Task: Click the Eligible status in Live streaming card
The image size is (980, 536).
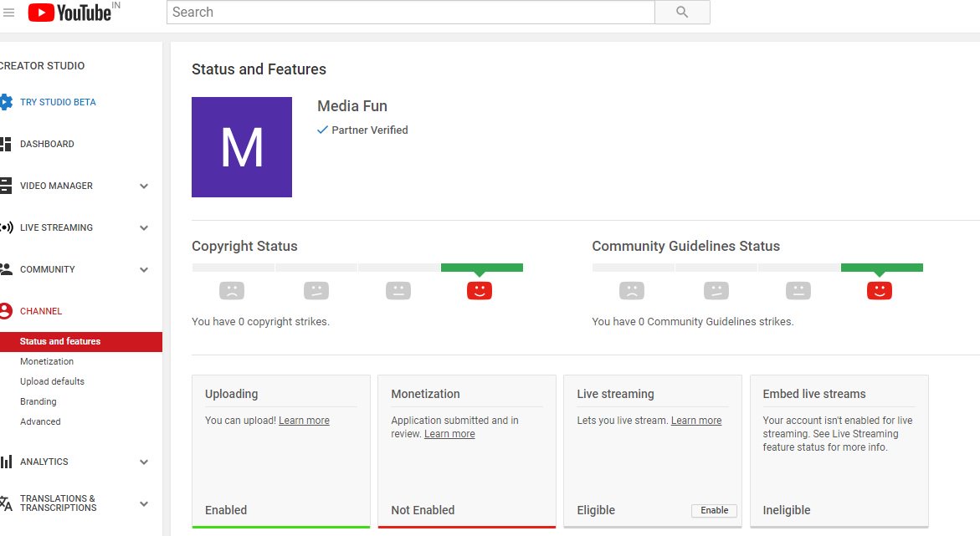Action: (596, 510)
